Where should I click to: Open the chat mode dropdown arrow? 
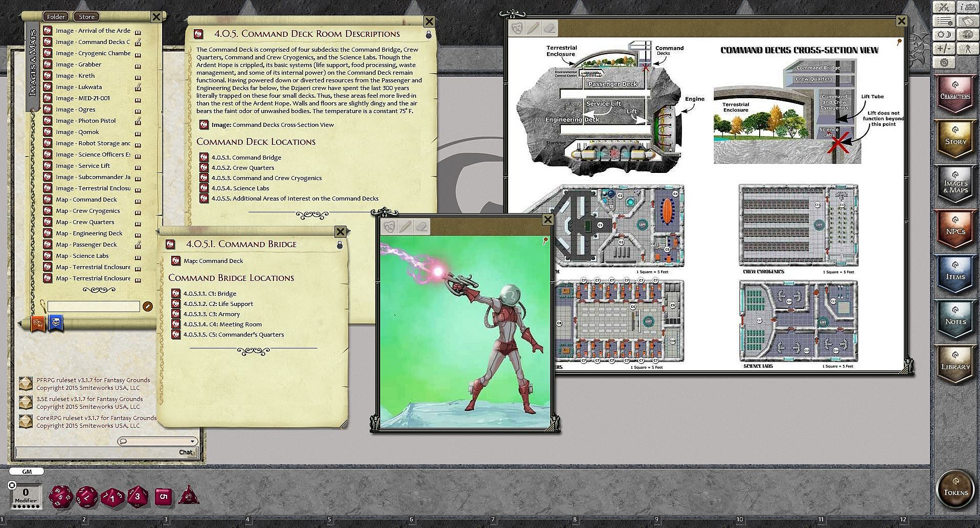(192, 441)
